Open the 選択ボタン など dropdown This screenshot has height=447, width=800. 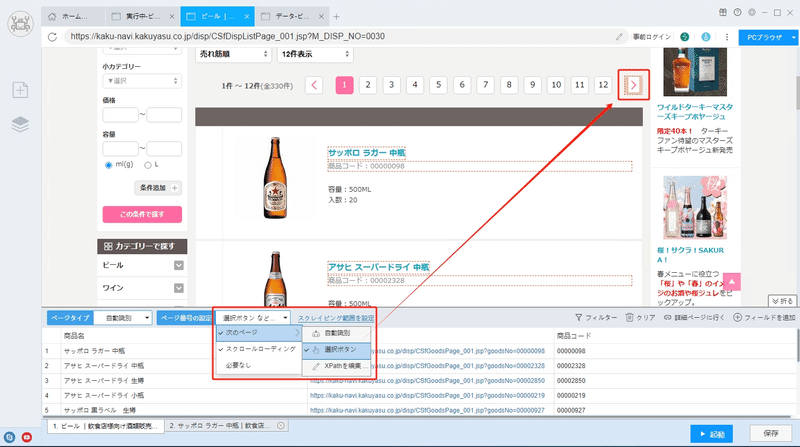click(x=253, y=318)
